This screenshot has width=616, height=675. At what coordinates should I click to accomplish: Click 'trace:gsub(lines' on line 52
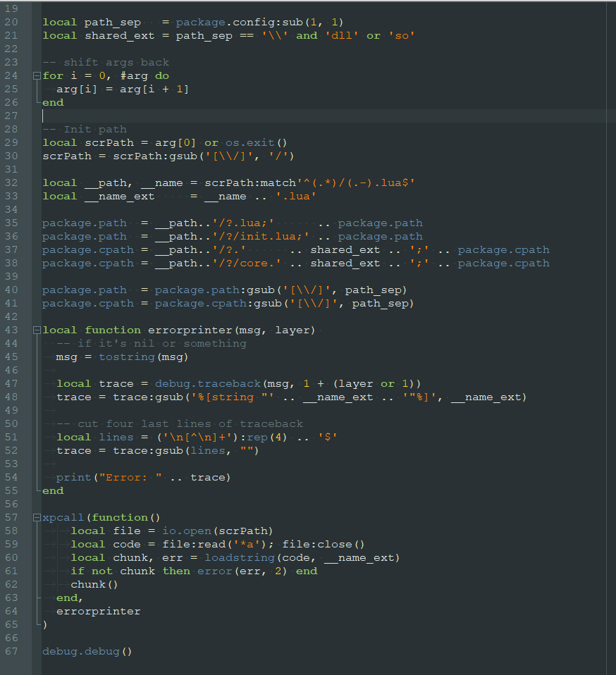click(x=169, y=451)
